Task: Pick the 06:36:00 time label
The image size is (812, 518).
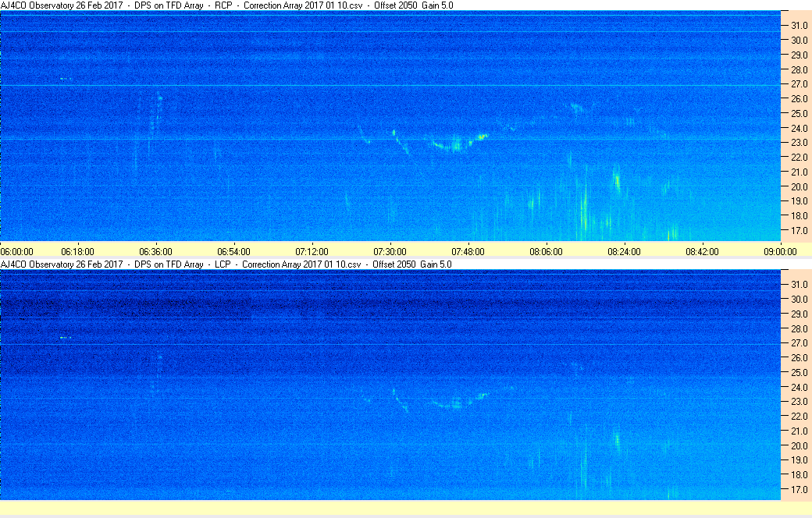Action: pyautogui.click(x=155, y=251)
